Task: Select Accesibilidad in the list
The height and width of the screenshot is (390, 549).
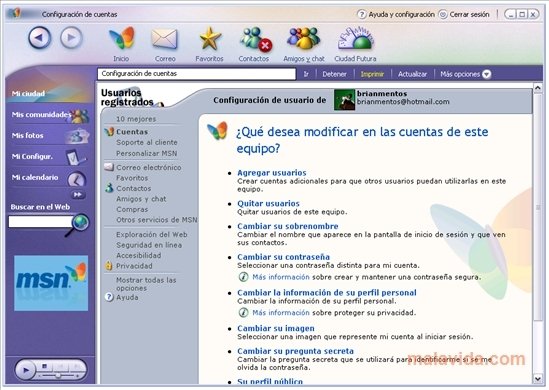Action: click(138, 256)
